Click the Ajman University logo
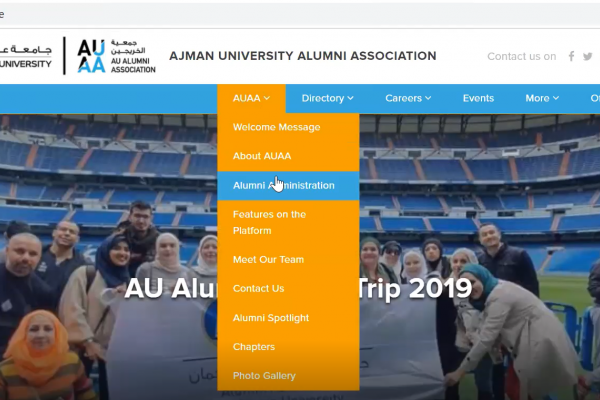The width and height of the screenshot is (600, 400). pos(26,56)
